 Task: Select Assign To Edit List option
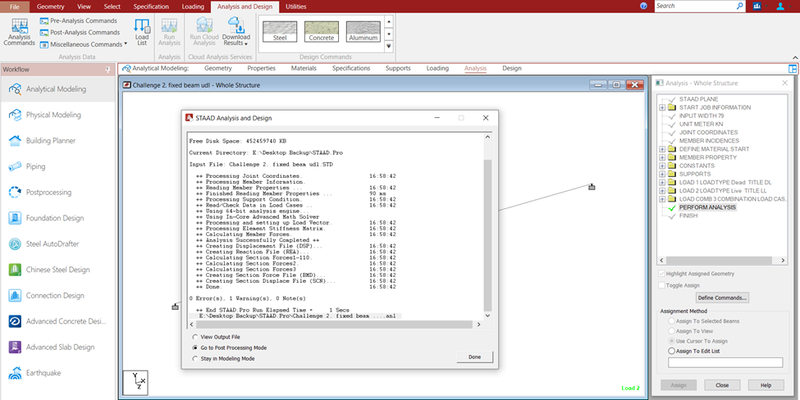671,351
